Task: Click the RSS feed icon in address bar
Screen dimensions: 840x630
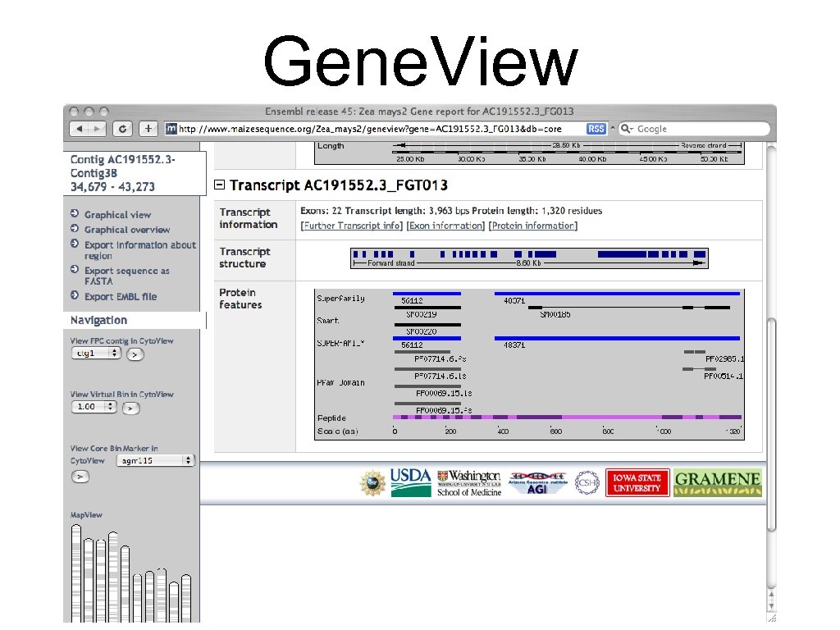Action: tap(596, 129)
